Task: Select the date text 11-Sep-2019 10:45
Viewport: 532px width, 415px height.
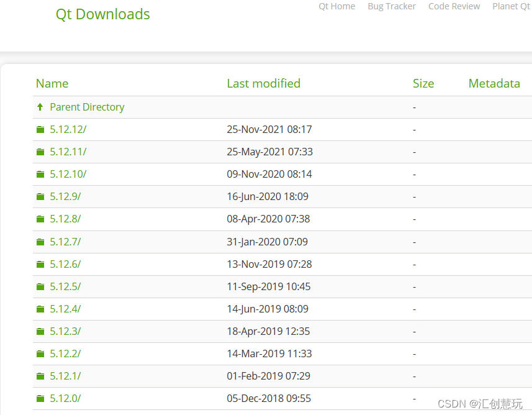Action: (x=269, y=286)
